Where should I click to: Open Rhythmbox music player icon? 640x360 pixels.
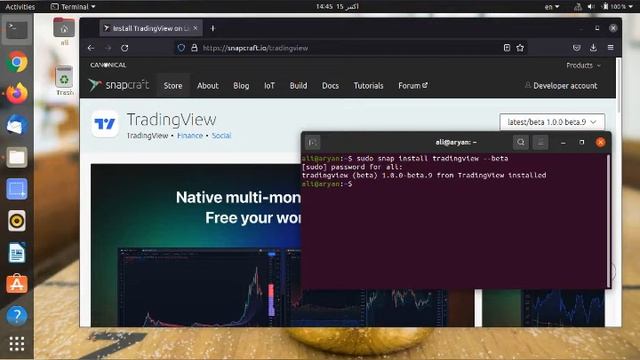click(17, 221)
